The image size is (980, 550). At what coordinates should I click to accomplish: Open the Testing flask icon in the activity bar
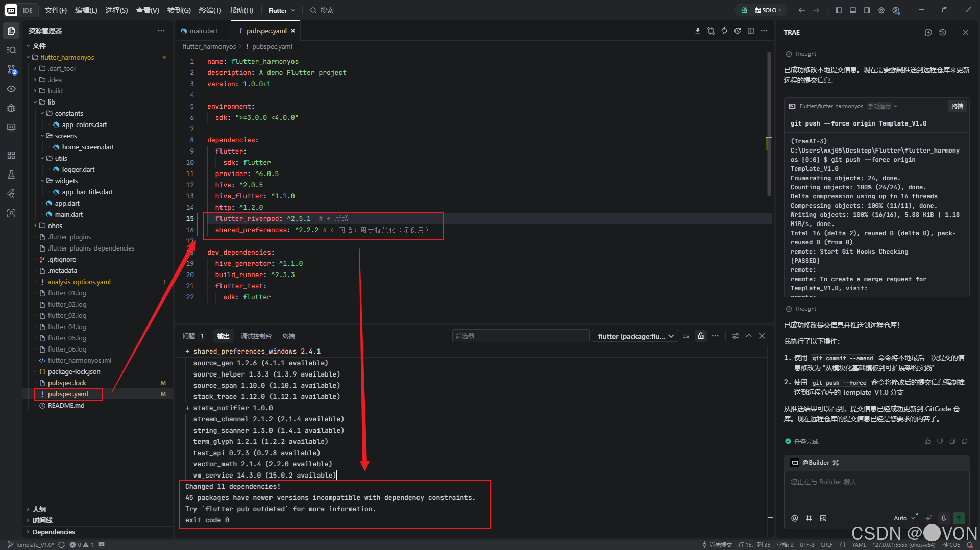(x=11, y=174)
